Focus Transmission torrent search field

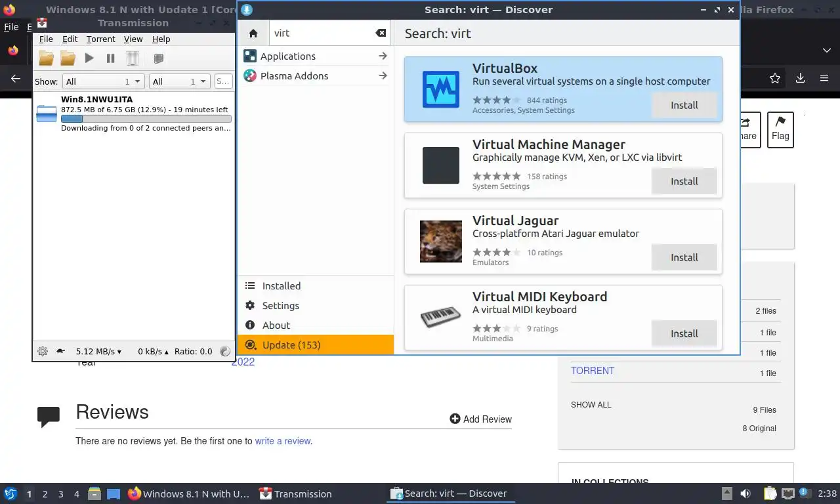[x=223, y=81]
